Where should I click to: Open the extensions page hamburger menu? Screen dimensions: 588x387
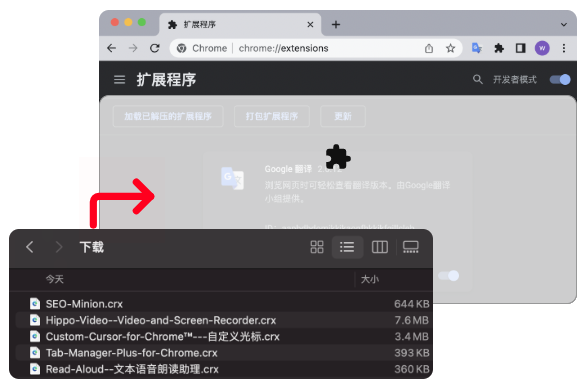coord(120,80)
